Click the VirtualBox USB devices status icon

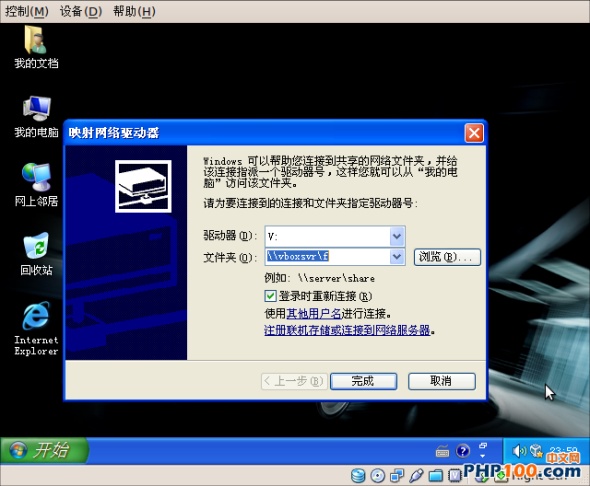[x=416, y=476]
